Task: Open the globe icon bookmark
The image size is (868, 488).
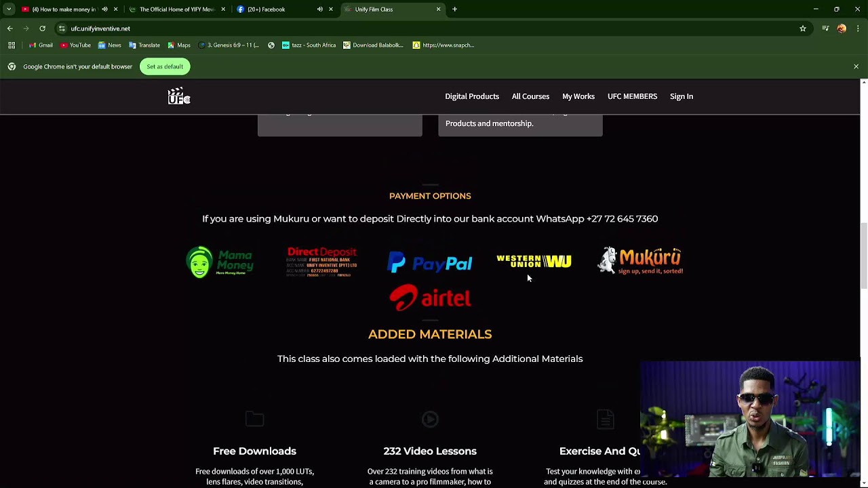Action: (x=271, y=45)
